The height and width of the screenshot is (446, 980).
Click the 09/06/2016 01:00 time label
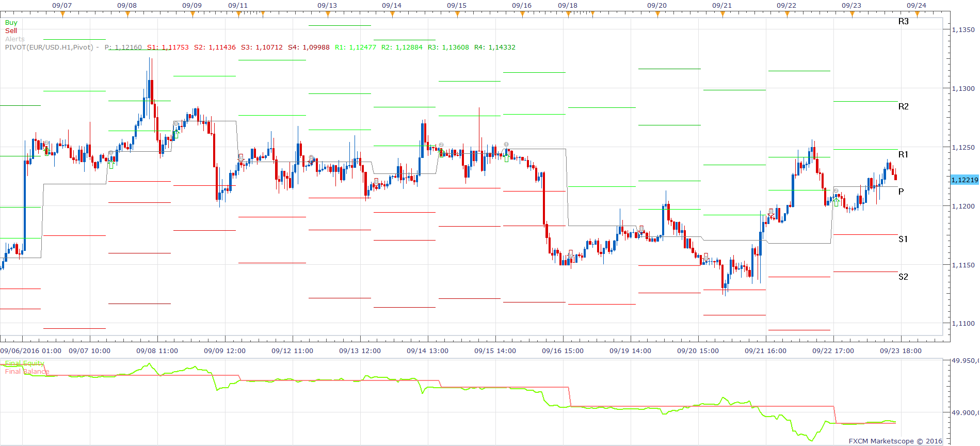(x=31, y=351)
